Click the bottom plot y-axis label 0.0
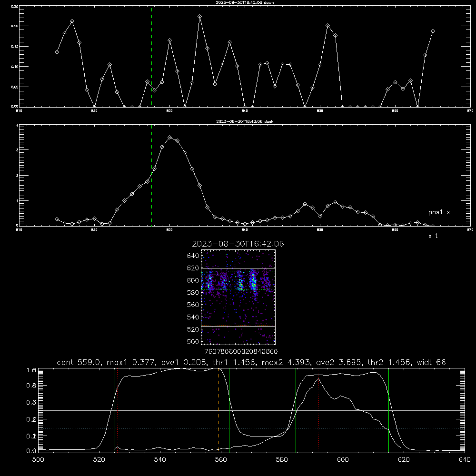This screenshot has height=476, width=476. 31,451
